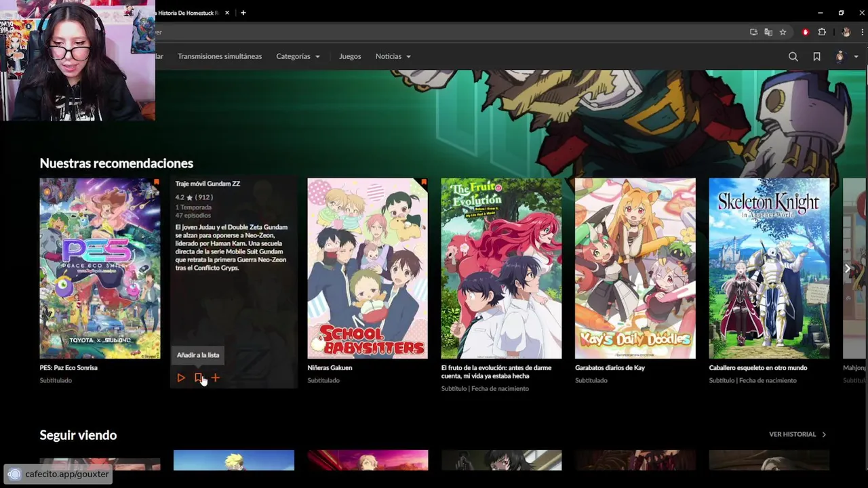Click the install app icon in address bar
868x488 pixels.
tap(753, 32)
